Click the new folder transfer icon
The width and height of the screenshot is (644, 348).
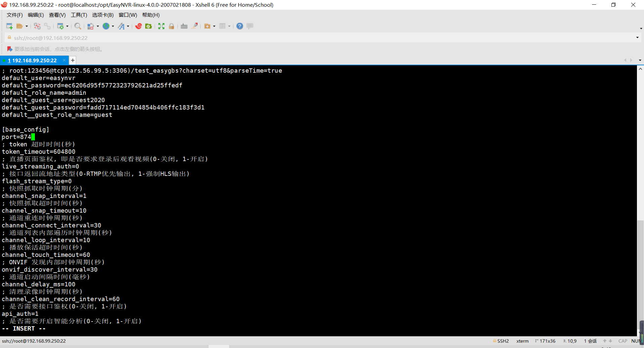207,26
